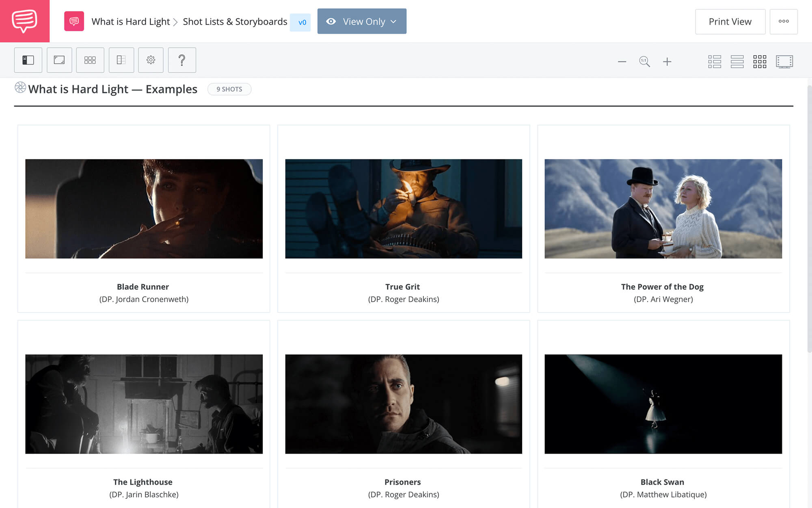
Task: Click the DP. Jarin Blaschke caption
Action: (144, 495)
